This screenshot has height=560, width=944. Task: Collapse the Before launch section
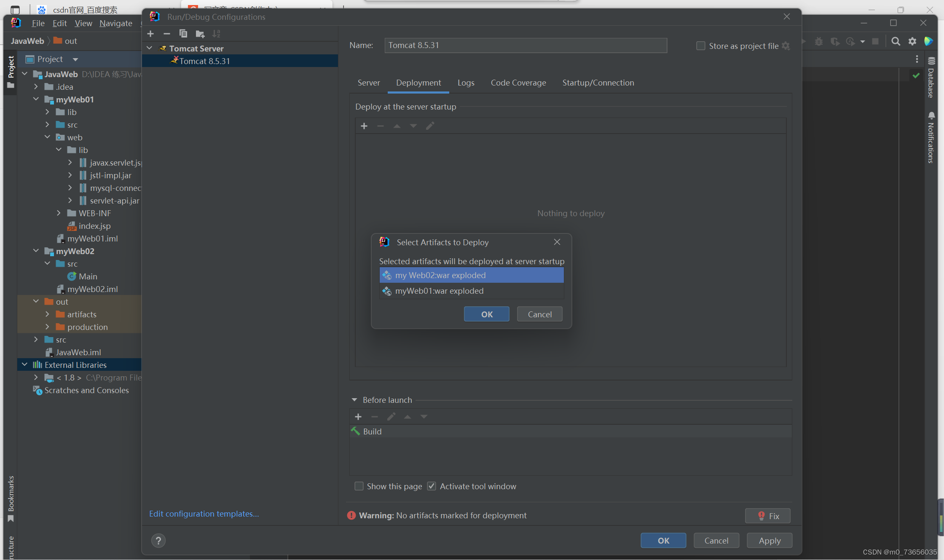pyautogui.click(x=354, y=400)
